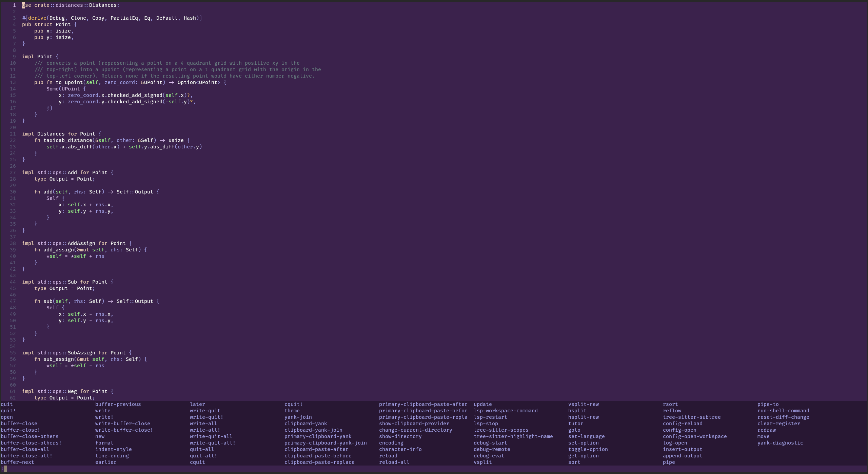Screen dimensions: 868x474
Task: Choose 'vsplit-new' from command completions
Action: [x=584, y=404]
